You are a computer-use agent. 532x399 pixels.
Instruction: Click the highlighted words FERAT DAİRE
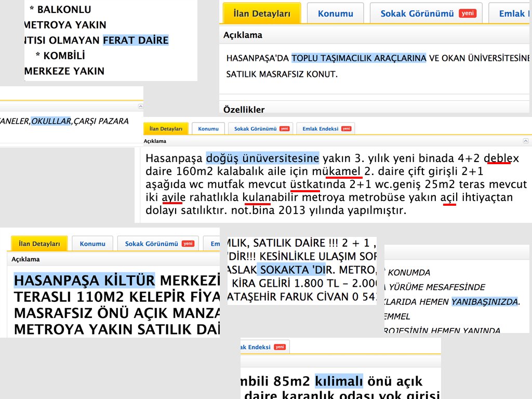click(136, 40)
